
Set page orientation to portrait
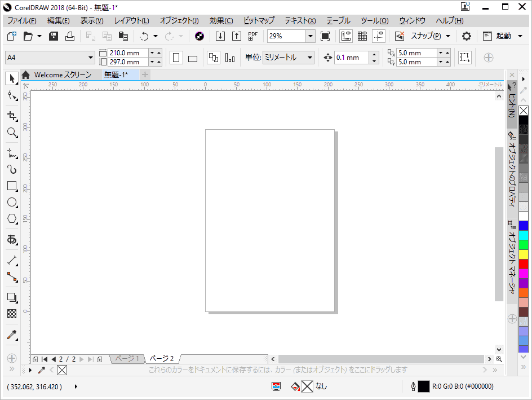[176, 58]
